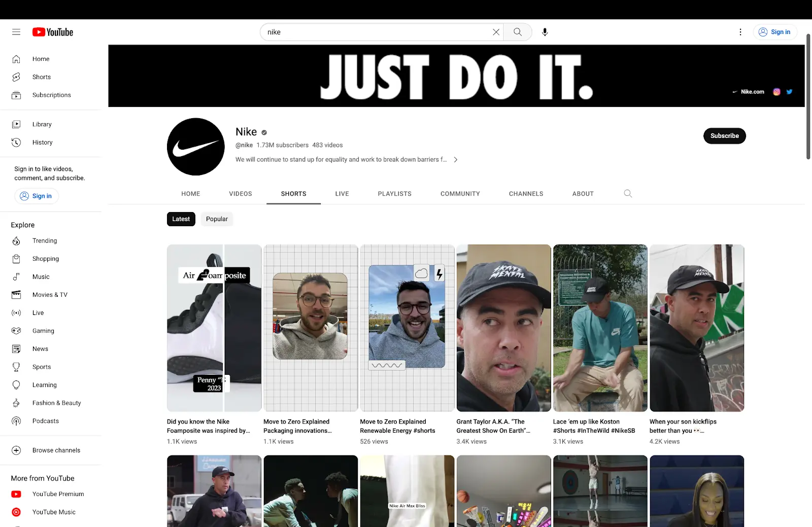Open the hamburger guide menu
This screenshot has height=527, width=812.
(x=16, y=32)
